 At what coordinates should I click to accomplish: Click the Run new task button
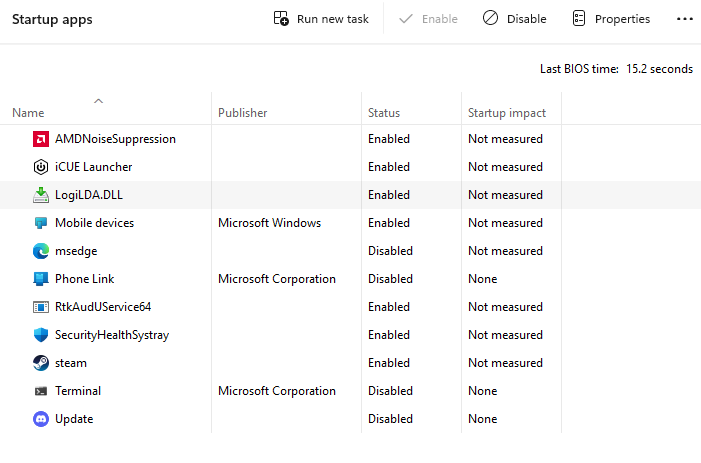tap(321, 19)
